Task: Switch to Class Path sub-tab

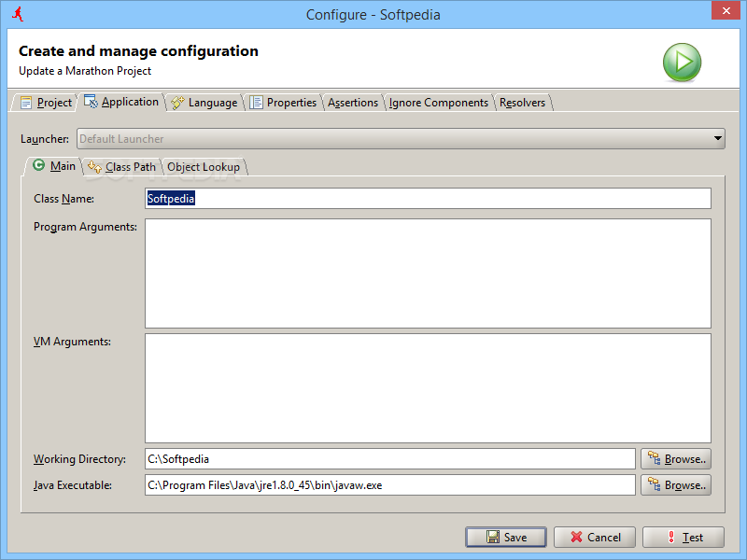Action: tap(122, 167)
